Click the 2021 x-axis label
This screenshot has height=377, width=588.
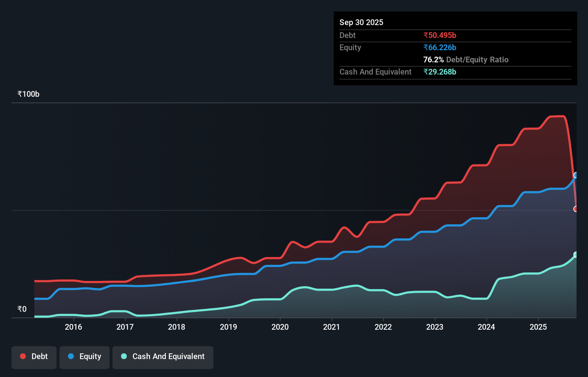click(332, 327)
